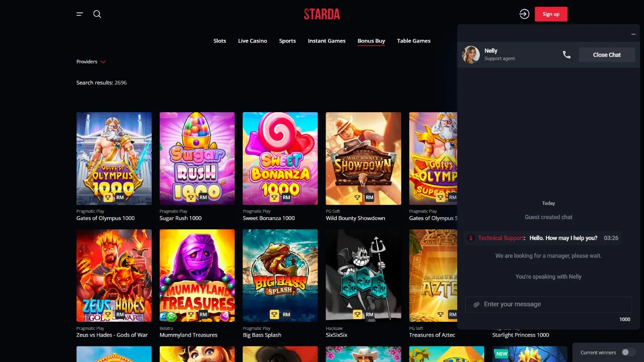Click the phone call icon in chat
644x362 pixels.
(x=566, y=55)
